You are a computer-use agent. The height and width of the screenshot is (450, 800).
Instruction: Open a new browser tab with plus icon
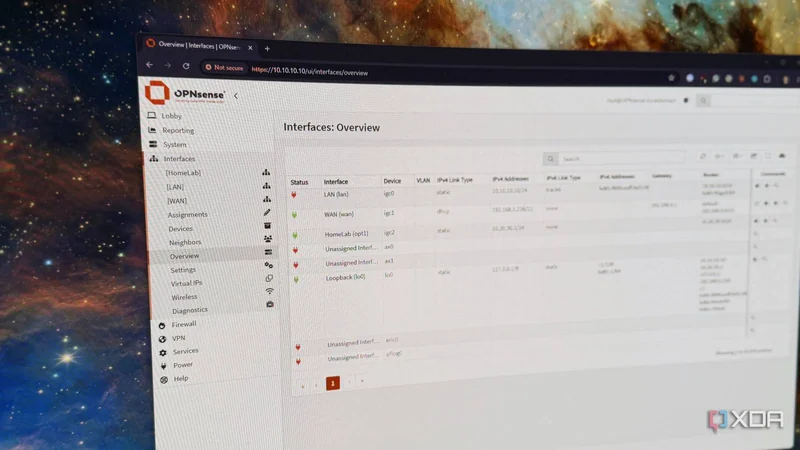click(x=267, y=48)
